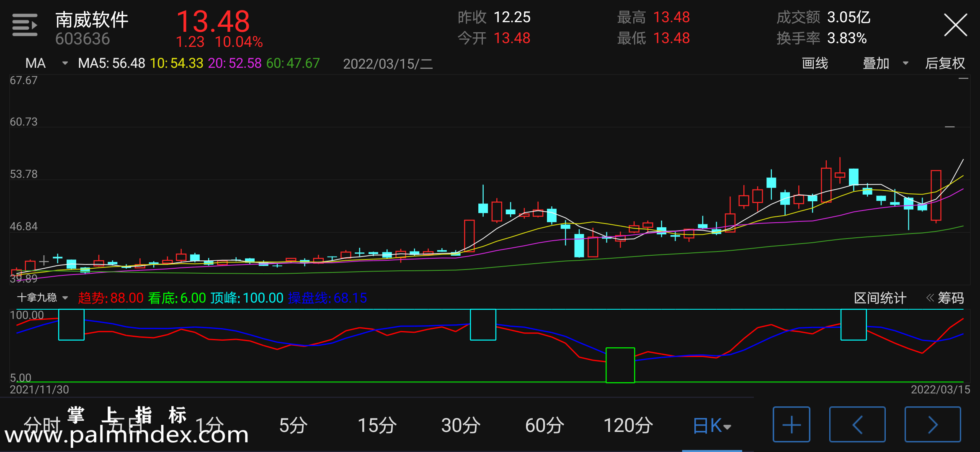This screenshot has height=452, width=980.
Task: Click the green bottom signal box
Action: 620,365
